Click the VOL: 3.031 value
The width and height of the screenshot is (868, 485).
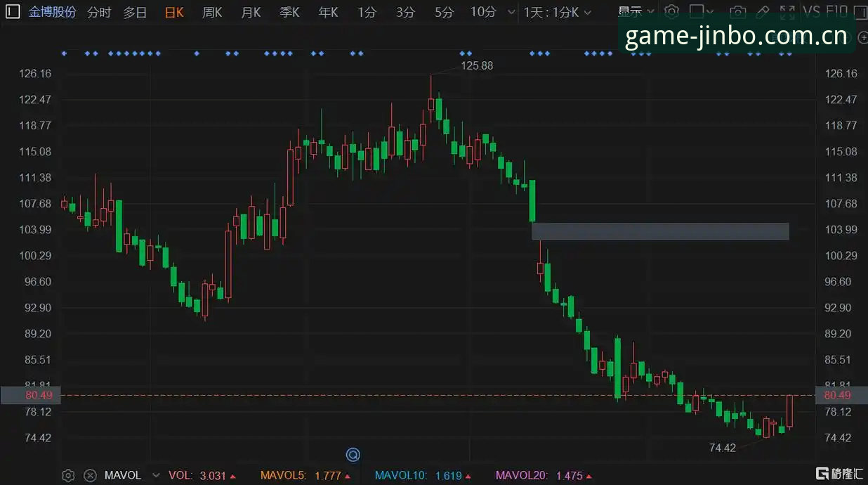click(202, 475)
